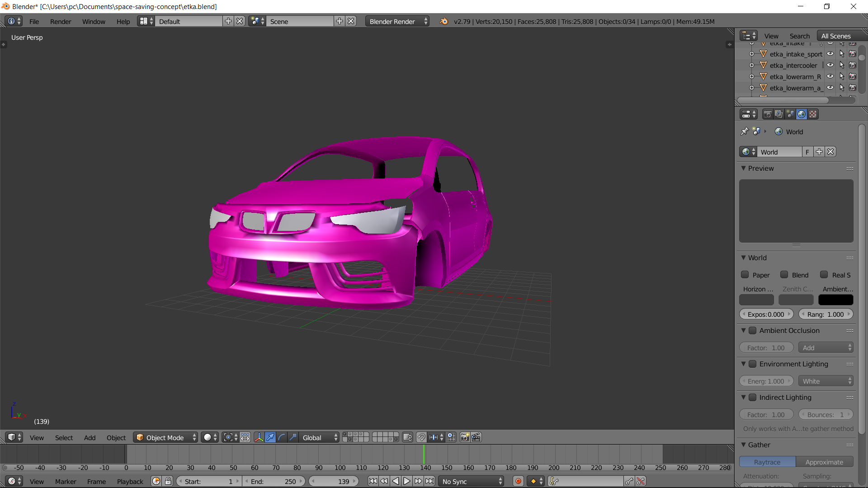The height and width of the screenshot is (488, 868).
Task: Open the Object Mode dropdown
Action: point(165,437)
